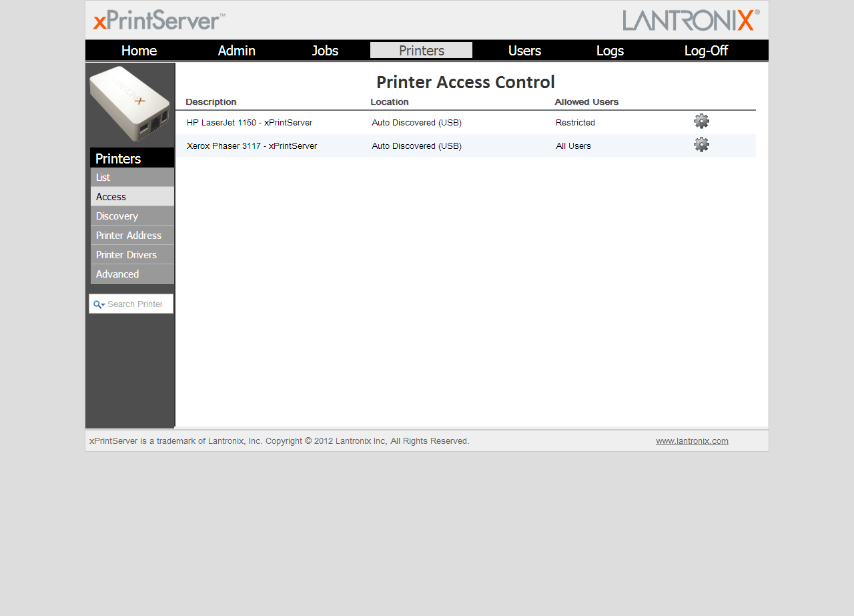Screen dimensions: 854x616
Task: Click the xPrintServer logo
Action: (x=159, y=20)
